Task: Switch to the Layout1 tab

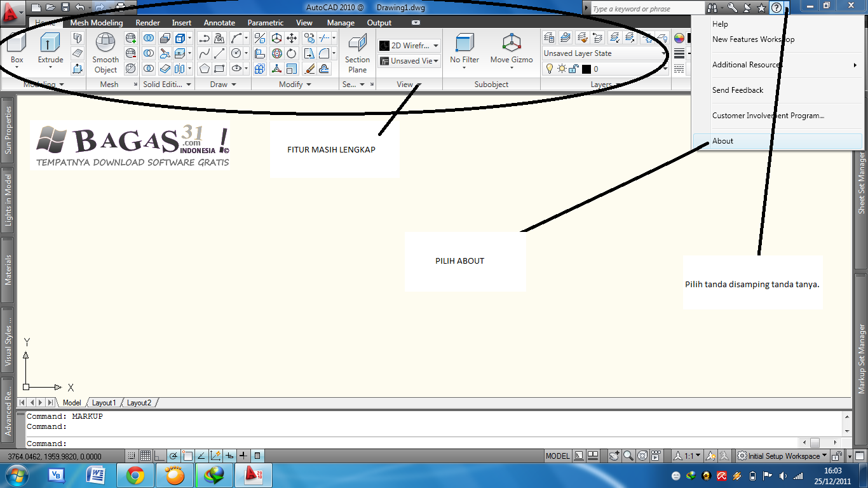Action: pos(104,403)
